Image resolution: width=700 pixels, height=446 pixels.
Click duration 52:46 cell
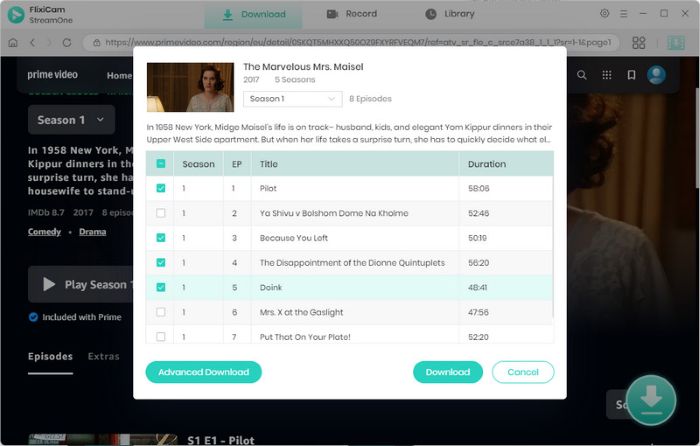point(505,213)
